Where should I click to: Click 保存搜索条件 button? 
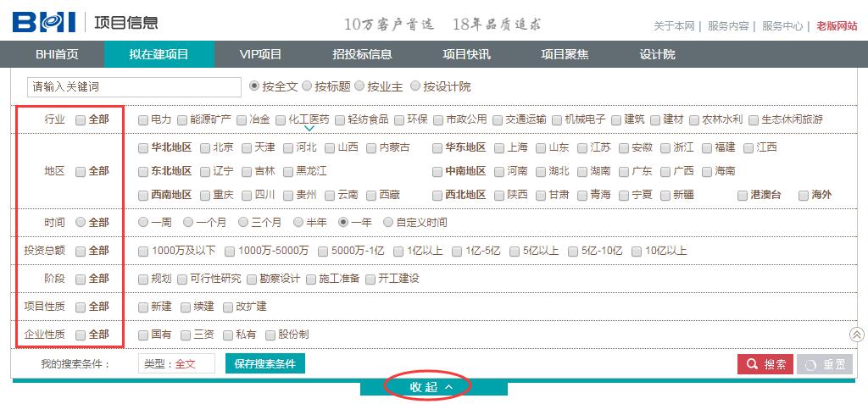click(265, 364)
